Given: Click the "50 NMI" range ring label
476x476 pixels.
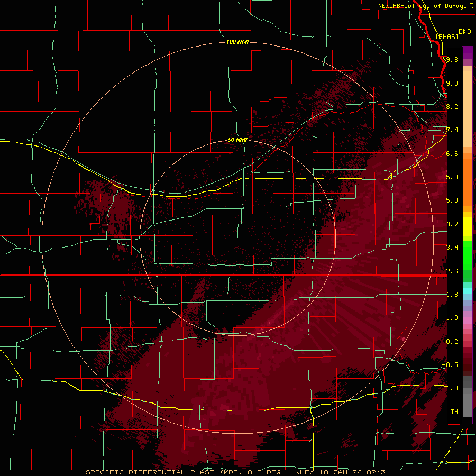Looking at the screenshot, I should [x=237, y=140].
